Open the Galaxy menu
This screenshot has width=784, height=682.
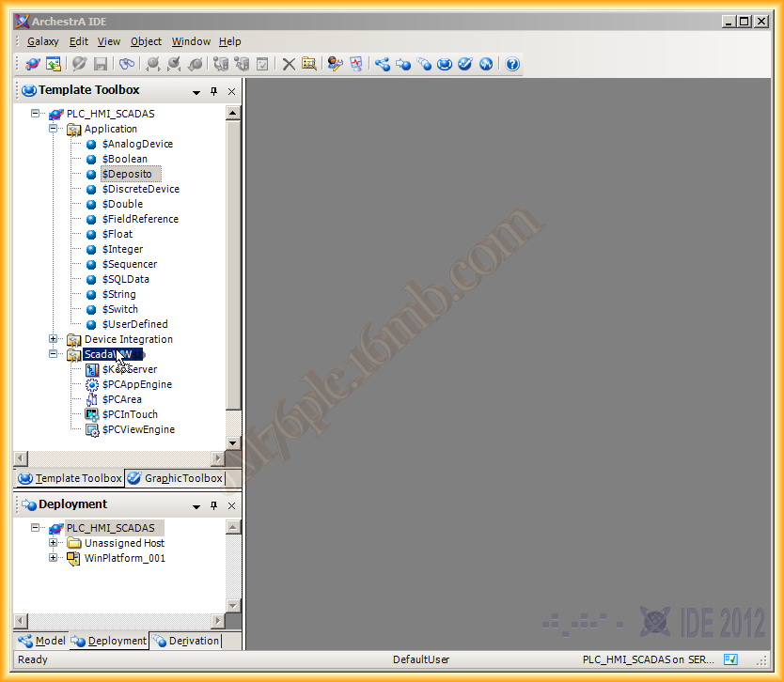[x=42, y=41]
